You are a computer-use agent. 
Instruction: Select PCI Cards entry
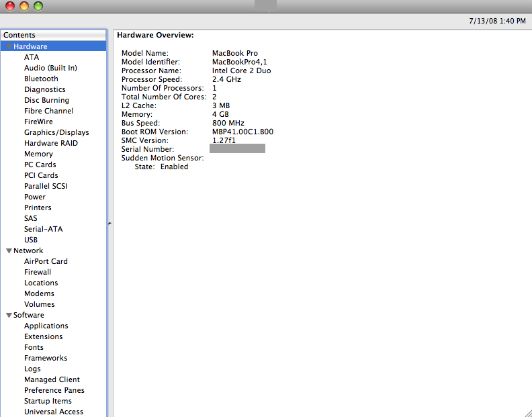tap(41, 175)
